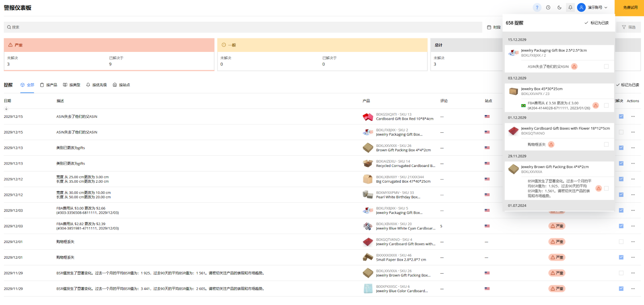
Task: Switch to the 按产品 tab
Action: pos(48,85)
